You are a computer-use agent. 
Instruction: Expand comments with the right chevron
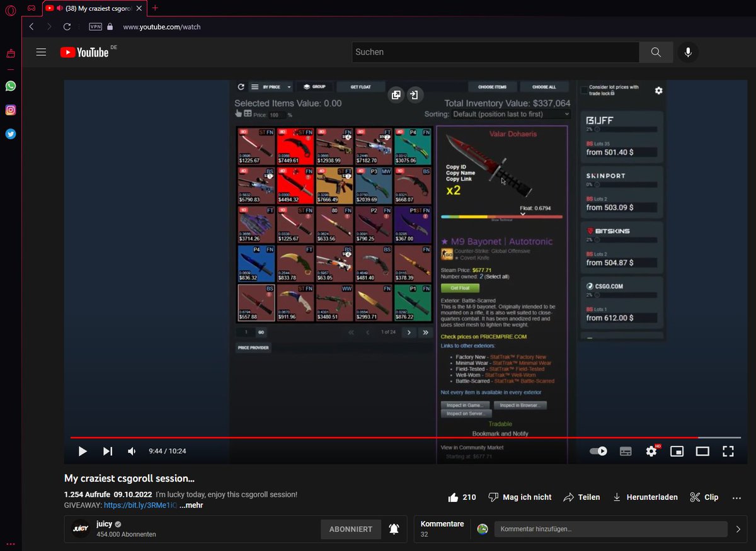pyautogui.click(x=738, y=529)
